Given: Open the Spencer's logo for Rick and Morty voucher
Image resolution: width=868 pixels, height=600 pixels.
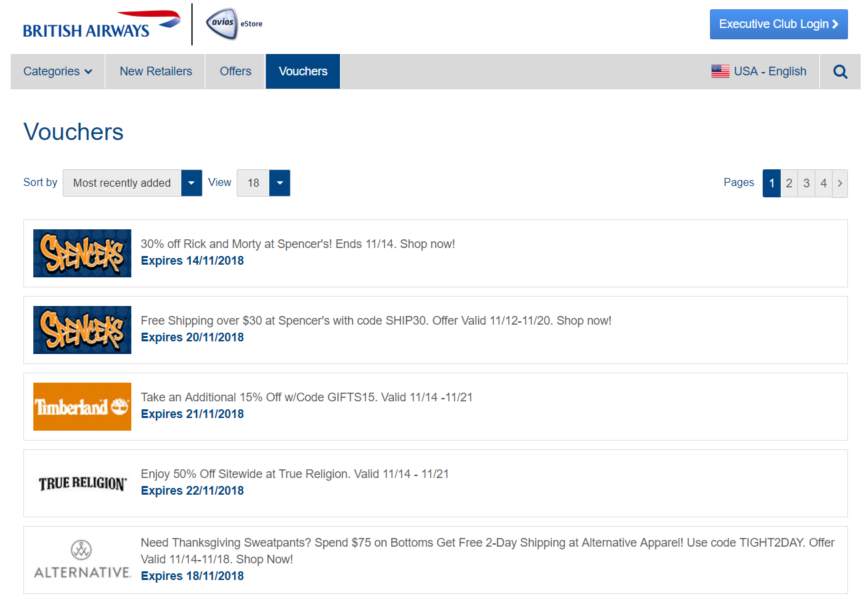Looking at the screenshot, I should (82, 253).
